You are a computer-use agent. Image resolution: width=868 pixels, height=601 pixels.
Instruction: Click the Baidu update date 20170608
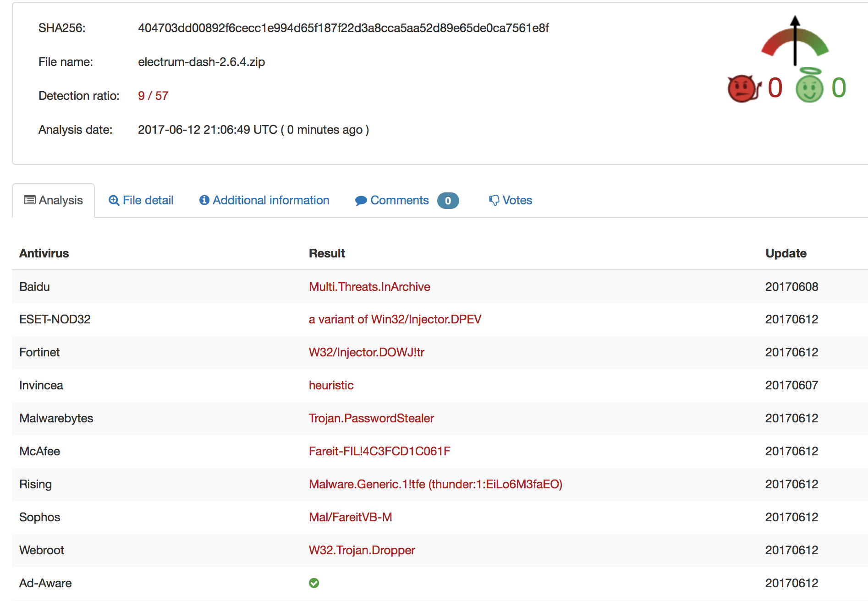791,287
